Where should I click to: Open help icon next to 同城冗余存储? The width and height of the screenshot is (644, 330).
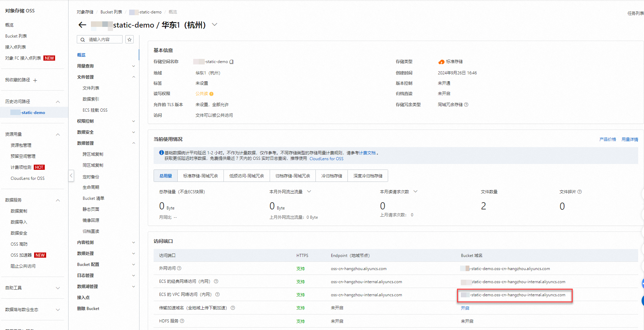(x=466, y=105)
